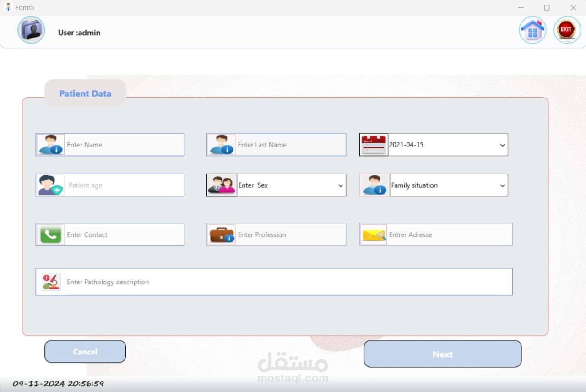Image resolution: width=586 pixels, height=392 pixels.
Task: Open the date dropdown showing 2021-04-15
Action: pos(502,145)
